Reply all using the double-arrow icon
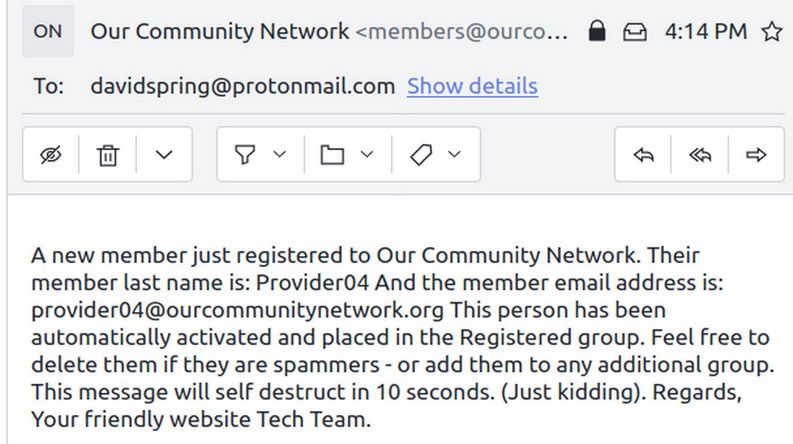793x444 pixels. pos(700,154)
